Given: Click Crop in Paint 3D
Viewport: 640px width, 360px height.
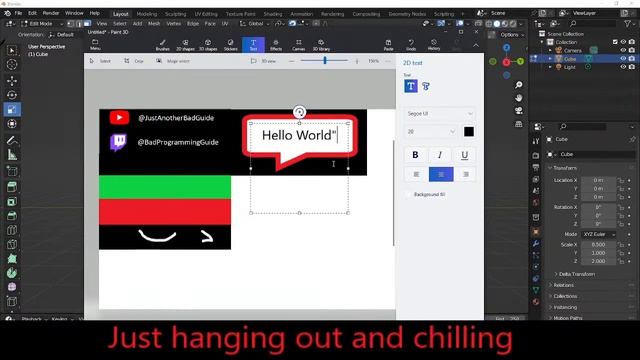Looking at the screenshot, I should click(x=134, y=61).
